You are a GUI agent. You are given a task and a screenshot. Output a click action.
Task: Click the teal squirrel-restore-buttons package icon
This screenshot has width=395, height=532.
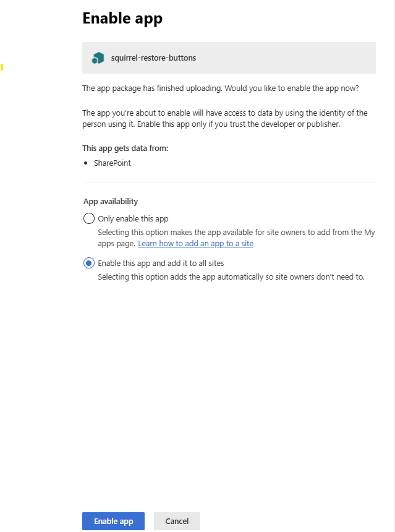tap(98, 58)
